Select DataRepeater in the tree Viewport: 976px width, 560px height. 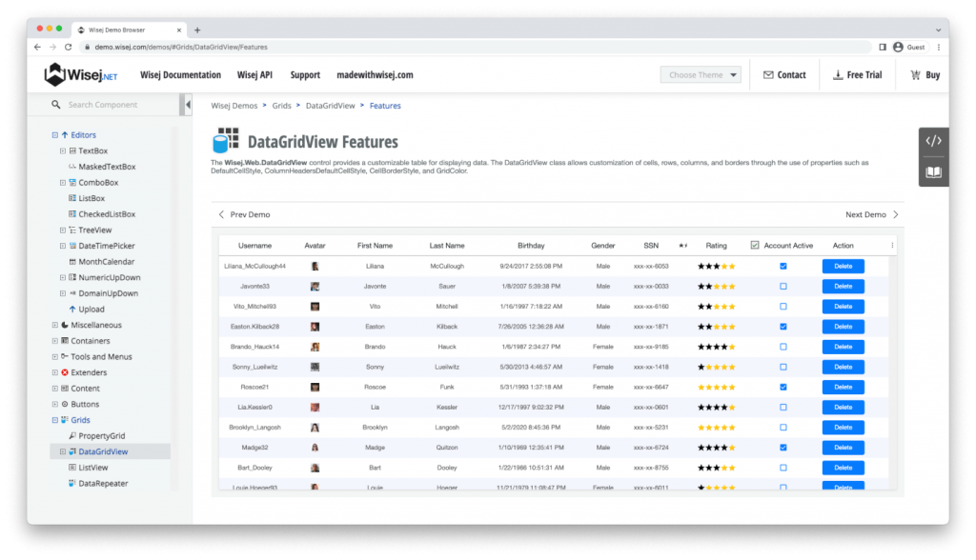(103, 484)
